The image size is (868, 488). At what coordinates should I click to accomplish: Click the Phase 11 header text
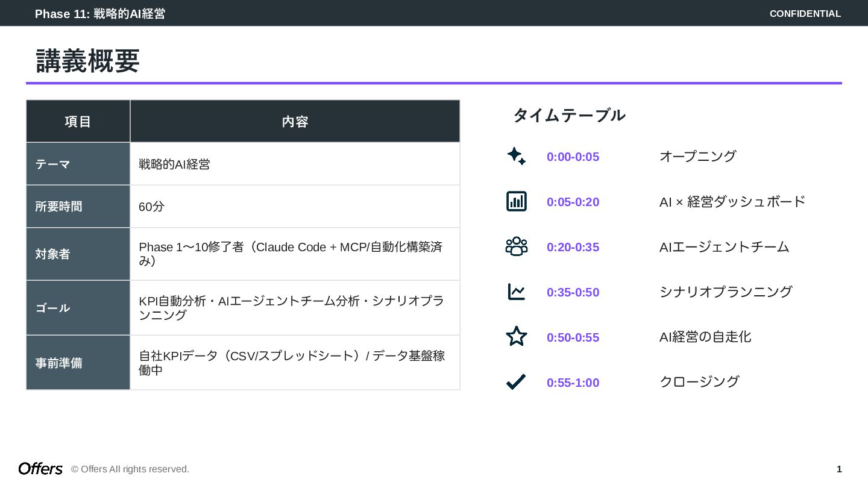100,14
